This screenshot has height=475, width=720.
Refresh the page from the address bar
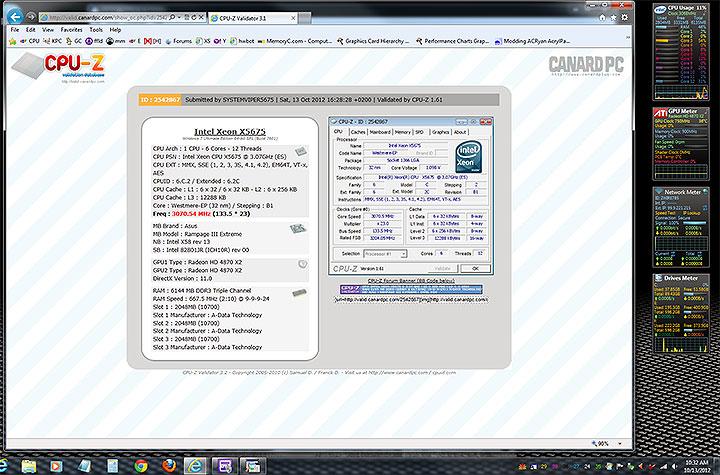(x=194, y=17)
